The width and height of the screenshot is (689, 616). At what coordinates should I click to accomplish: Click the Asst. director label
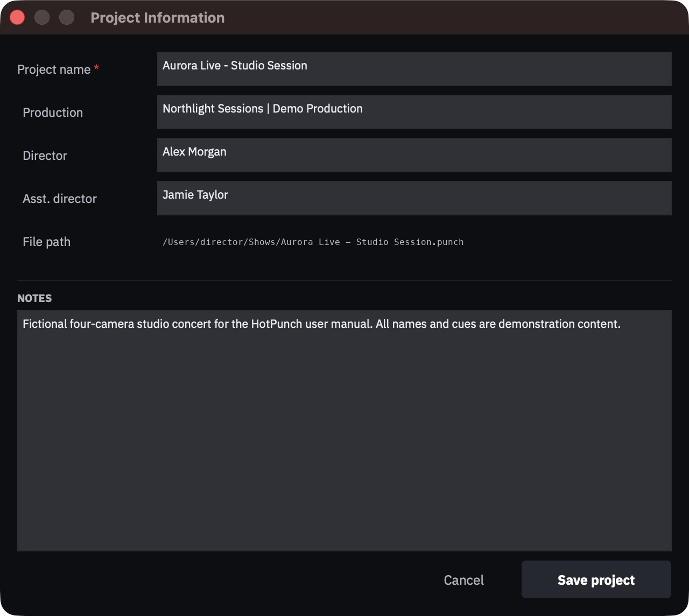pyautogui.click(x=60, y=199)
